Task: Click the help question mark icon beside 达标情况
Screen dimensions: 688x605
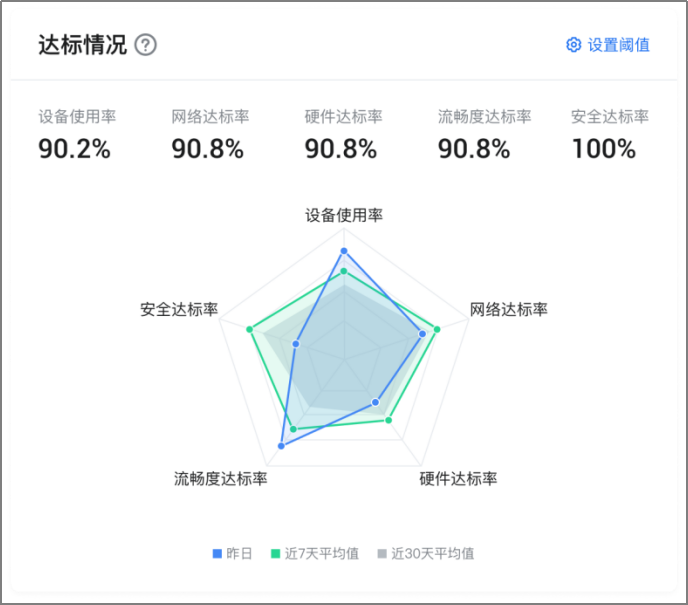Action: coord(145,45)
